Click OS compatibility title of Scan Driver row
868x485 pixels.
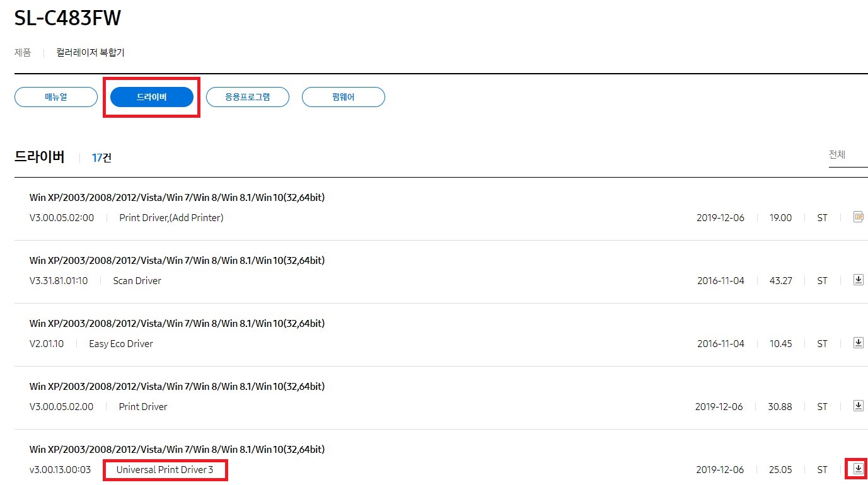pos(177,261)
